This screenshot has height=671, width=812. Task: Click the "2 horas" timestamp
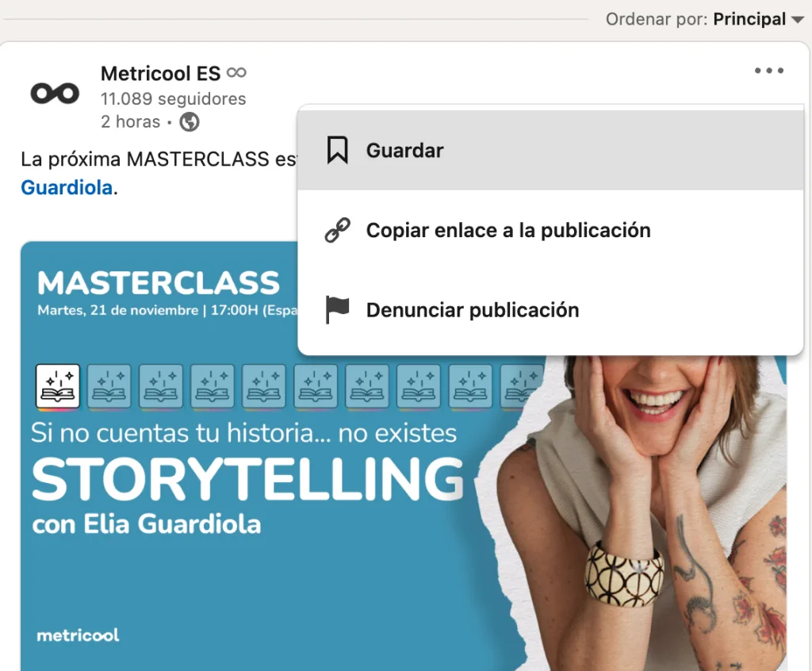pos(131,122)
